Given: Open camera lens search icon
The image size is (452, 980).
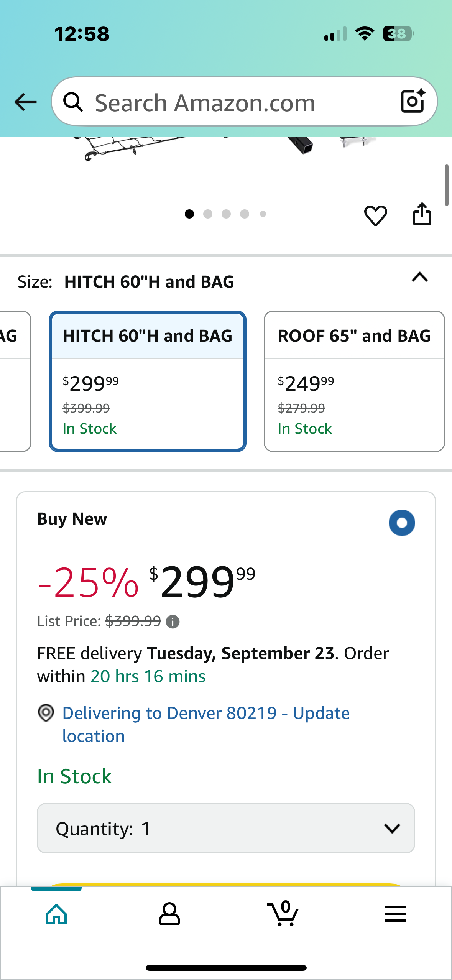Looking at the screenshot, I should click(x=413, y=101).
